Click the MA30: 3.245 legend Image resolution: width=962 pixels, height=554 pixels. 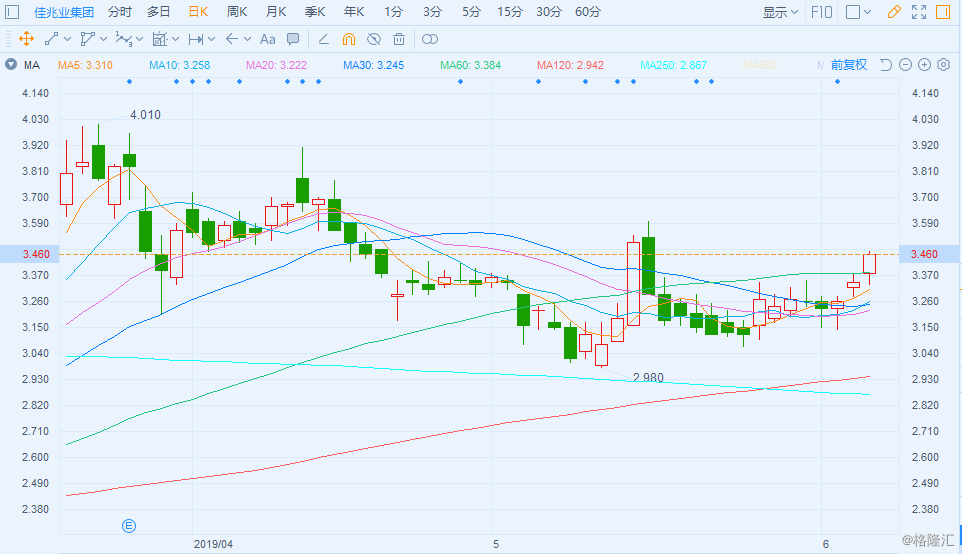pos(374,65)
